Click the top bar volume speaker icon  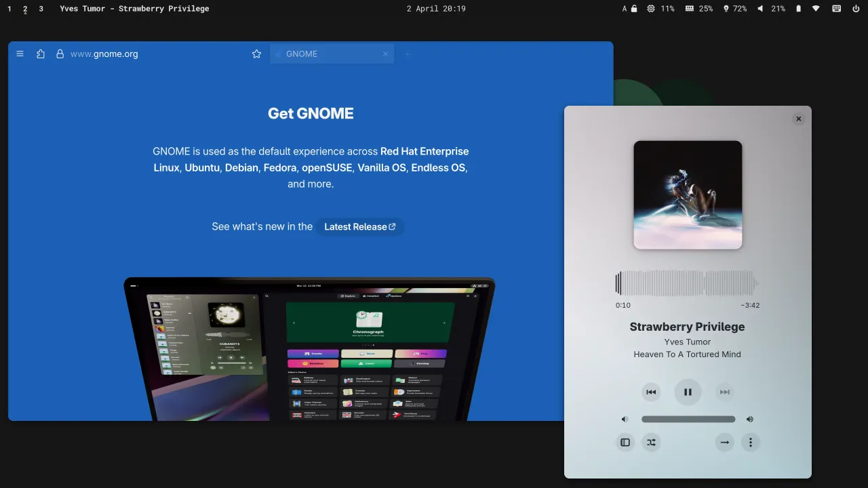coord(760,9)
